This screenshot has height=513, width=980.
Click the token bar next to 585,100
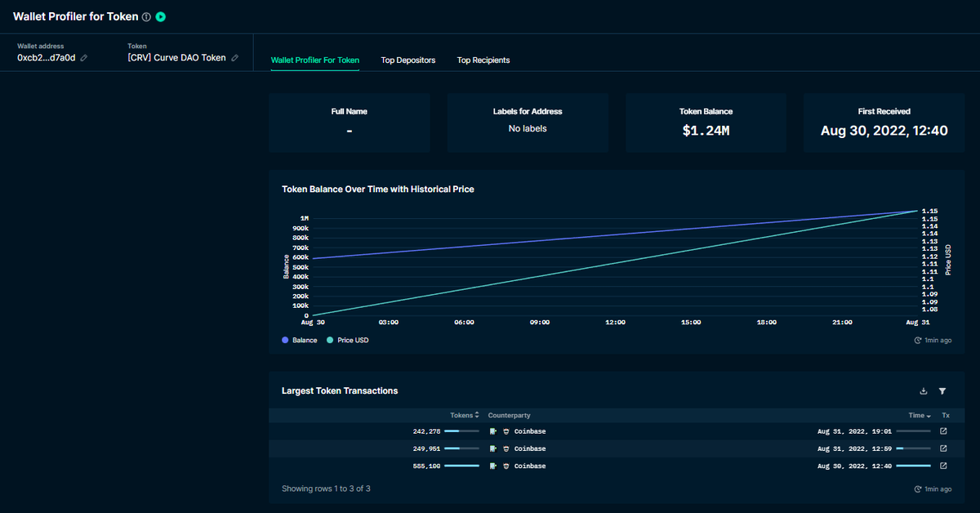(461, 466)
